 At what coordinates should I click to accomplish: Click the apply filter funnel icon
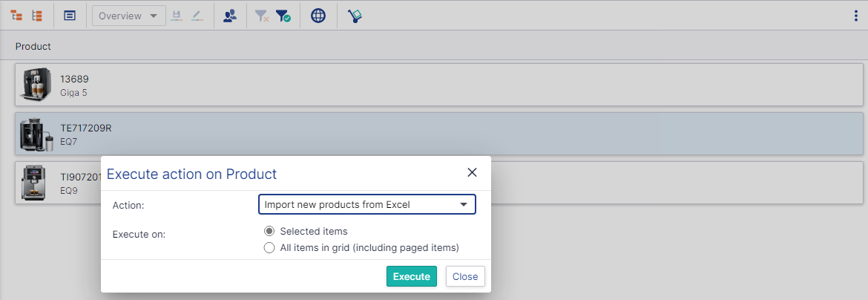pyautogui.click(x=283, y=16)
